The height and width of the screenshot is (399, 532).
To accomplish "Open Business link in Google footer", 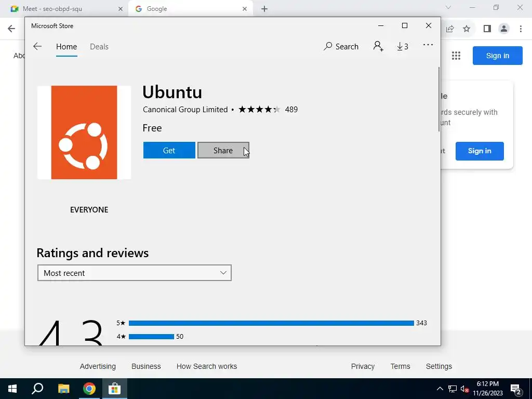I will [146, 366].
